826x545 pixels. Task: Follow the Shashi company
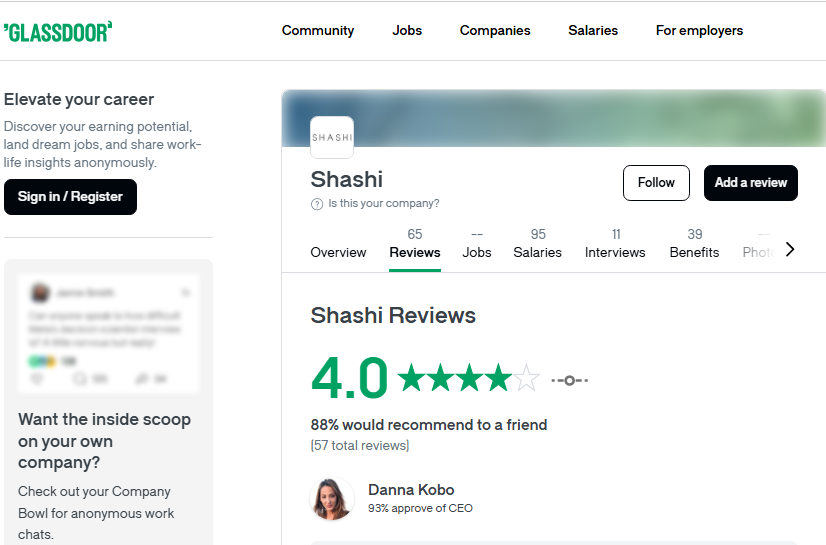tap(656, 183)
